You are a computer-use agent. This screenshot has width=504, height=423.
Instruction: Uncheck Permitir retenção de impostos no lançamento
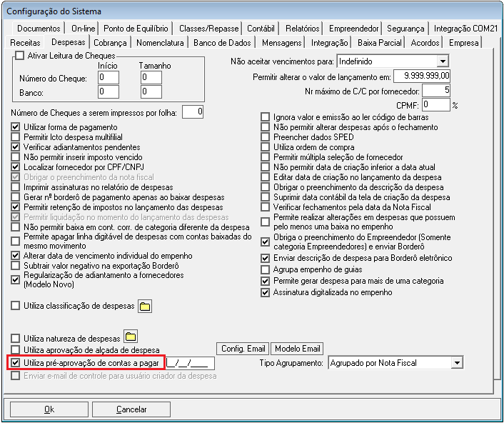click(15, 206)
